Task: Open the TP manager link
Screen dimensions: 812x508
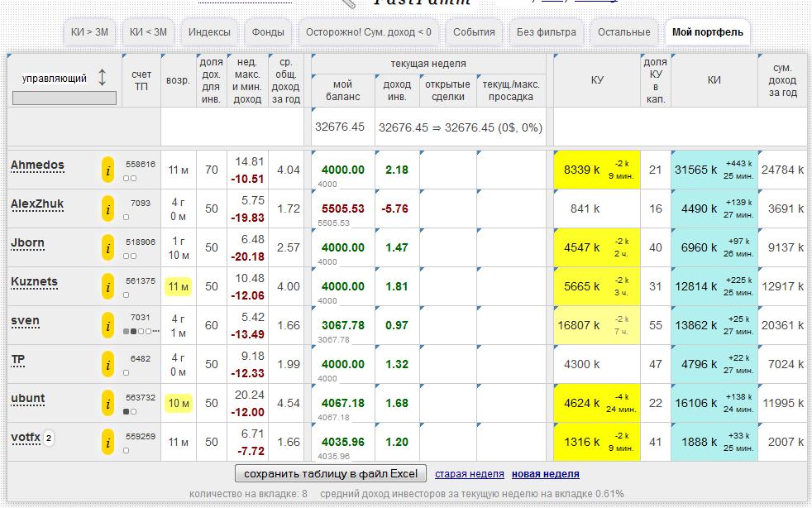Action: click(x=17, y=360)
